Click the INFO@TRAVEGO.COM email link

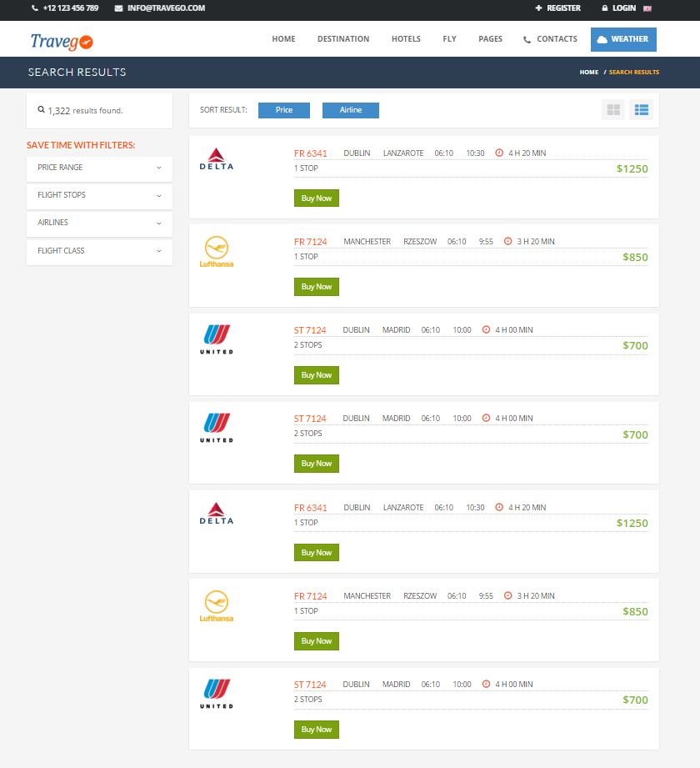[x=166, y=8]
